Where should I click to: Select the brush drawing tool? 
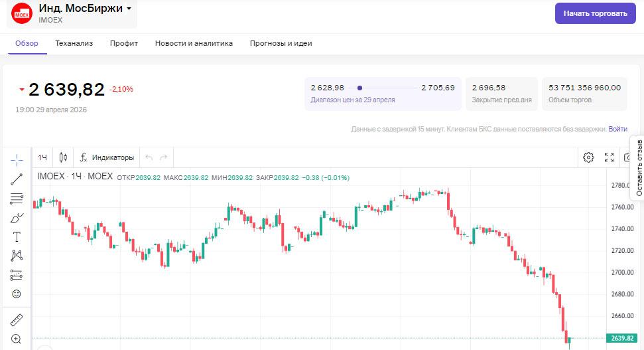point(17,217)
